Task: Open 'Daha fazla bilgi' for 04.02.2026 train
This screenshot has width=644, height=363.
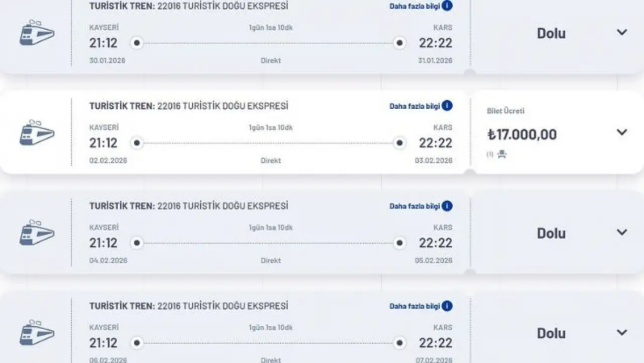Action: pos(415,206)
